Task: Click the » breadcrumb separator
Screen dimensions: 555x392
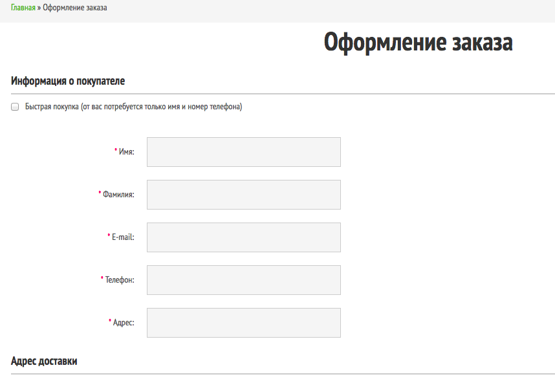Action: point(39,8)
